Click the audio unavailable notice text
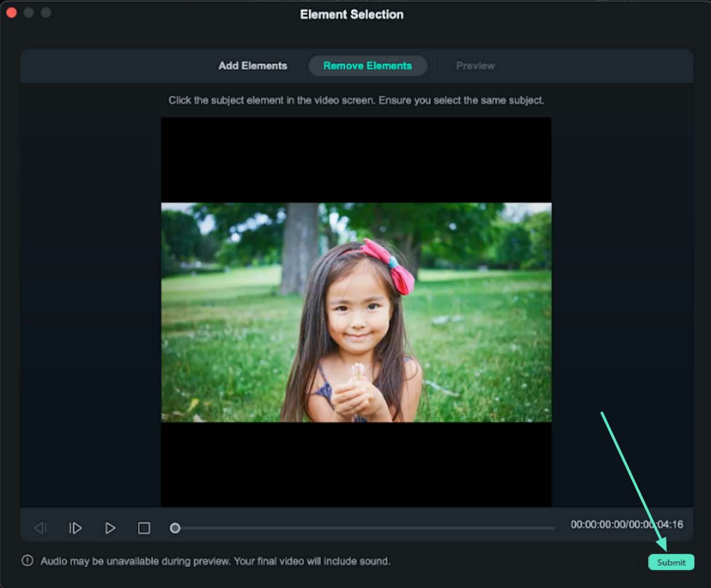Screen dimensions: 711x588 tap(215, 561)
